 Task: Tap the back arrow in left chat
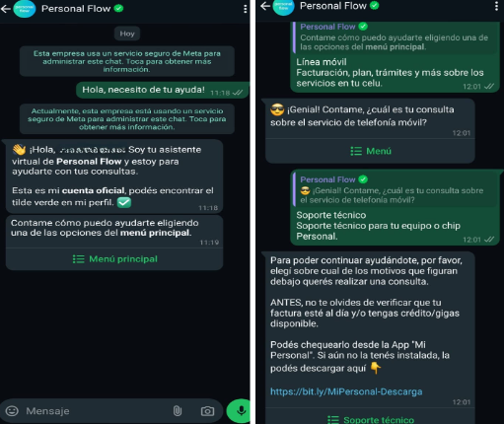click(6, 9)
